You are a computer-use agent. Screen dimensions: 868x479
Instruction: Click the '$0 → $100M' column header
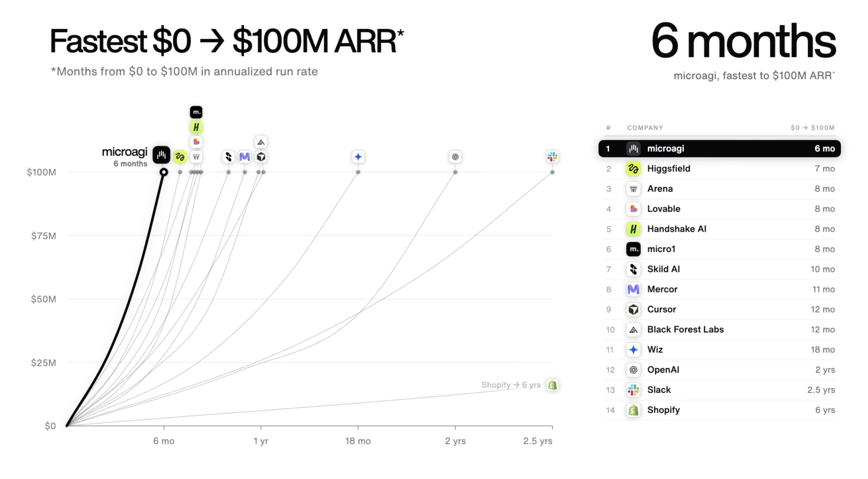tap(812, 128)
